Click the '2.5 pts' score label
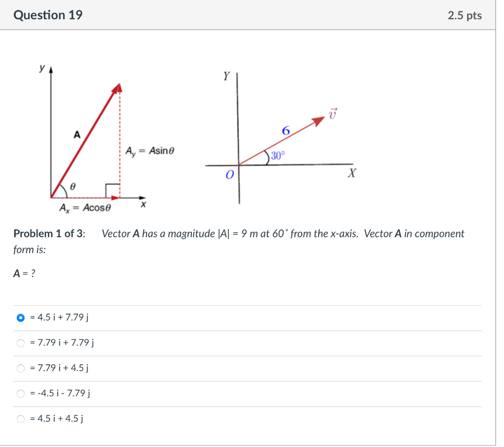 [465, 15]
